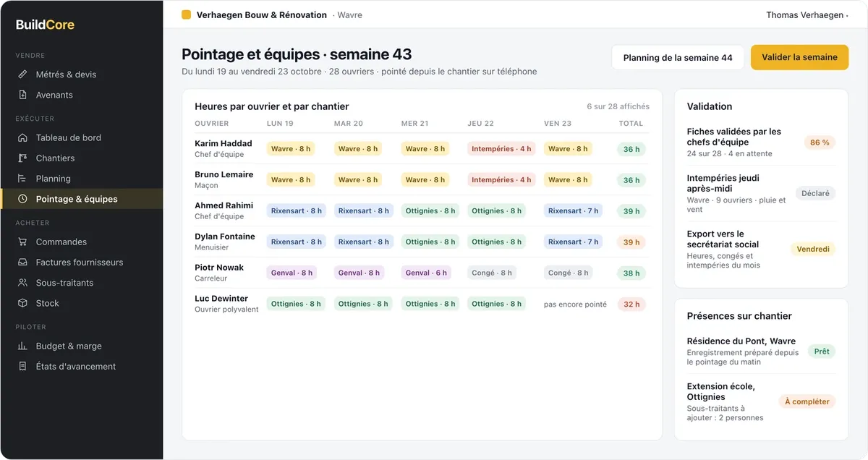Click the Prêt badge for Résidence du Pont
868x460 pixels.
pos(822,351)
